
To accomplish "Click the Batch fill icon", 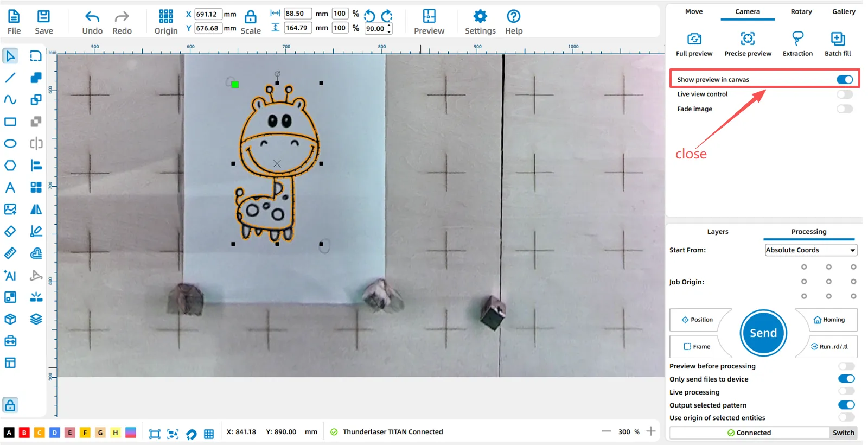I will [x=838, y=39].
